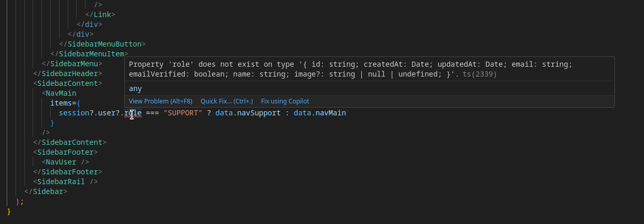
Task: Place cursor on the underlined role property
Action: 133,113
